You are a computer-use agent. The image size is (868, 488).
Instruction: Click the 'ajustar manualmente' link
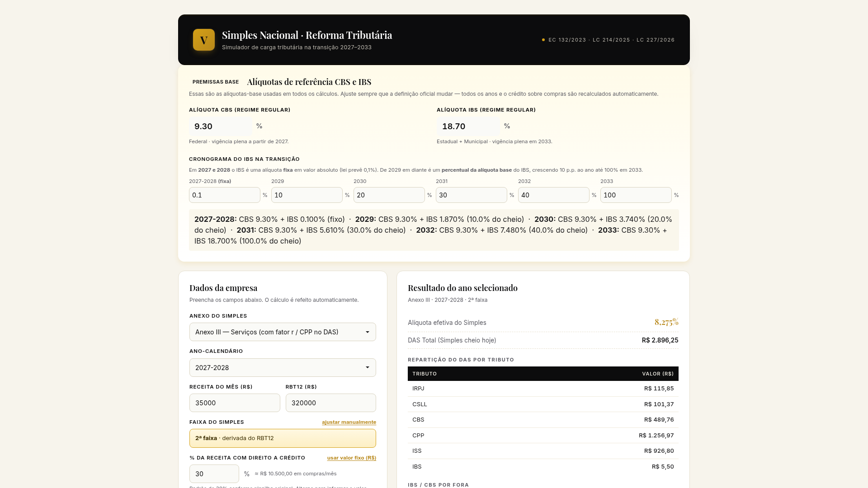pos(349,422)
